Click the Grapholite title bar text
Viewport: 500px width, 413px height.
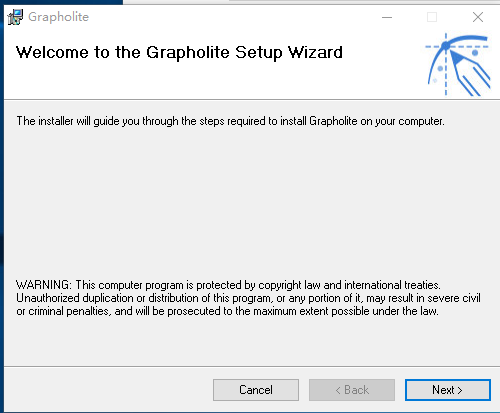[58, 17]
